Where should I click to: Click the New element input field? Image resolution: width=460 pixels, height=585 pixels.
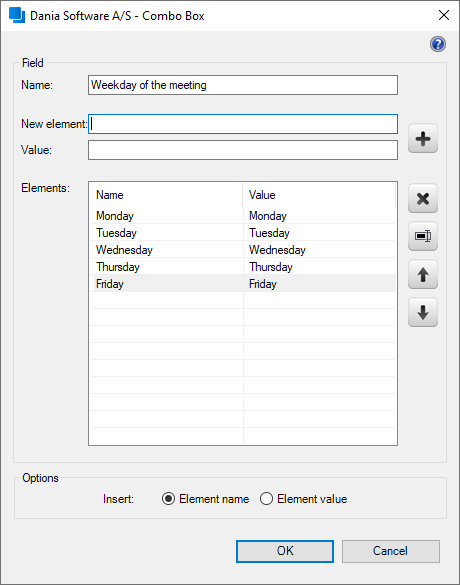click(243, 124)
